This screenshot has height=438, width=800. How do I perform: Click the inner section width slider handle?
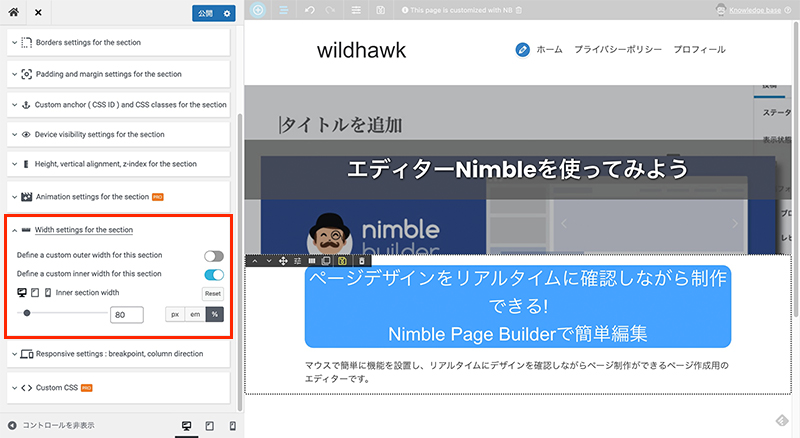27,313
